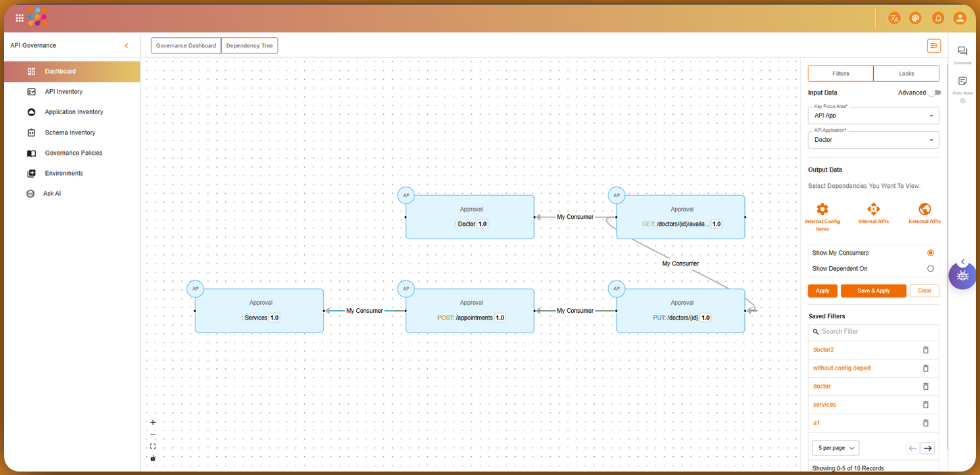Select the Filters tab
This screenshot has width=980, height=475.
(x=841, y=74)
